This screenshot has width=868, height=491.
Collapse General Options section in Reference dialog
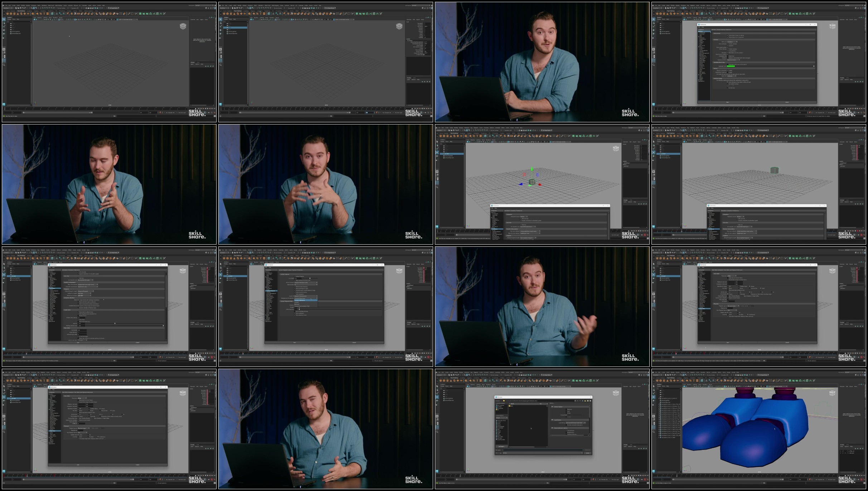click(552, 407)
